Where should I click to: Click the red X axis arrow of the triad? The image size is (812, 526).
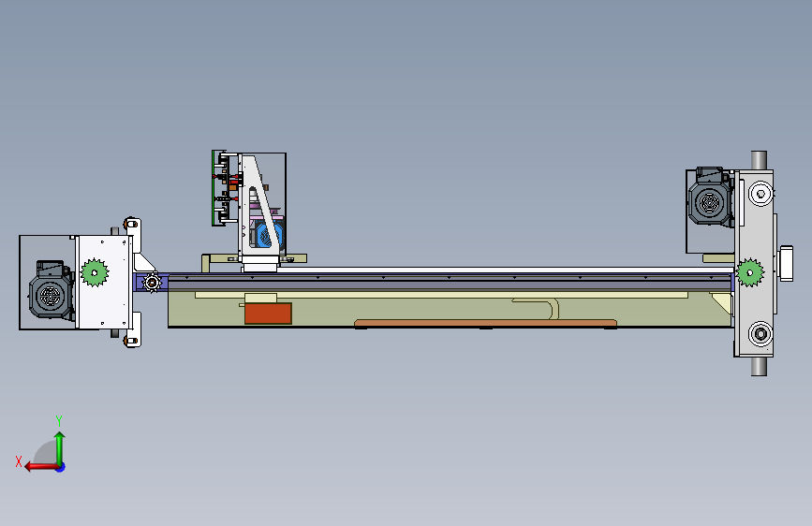pos(41,467)
